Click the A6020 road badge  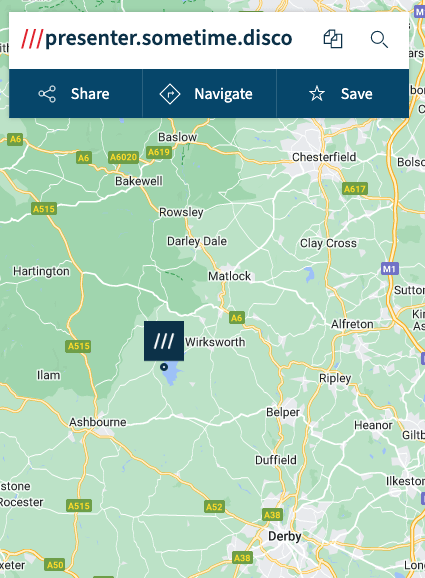pyautogui.click(x=123, y=157)
